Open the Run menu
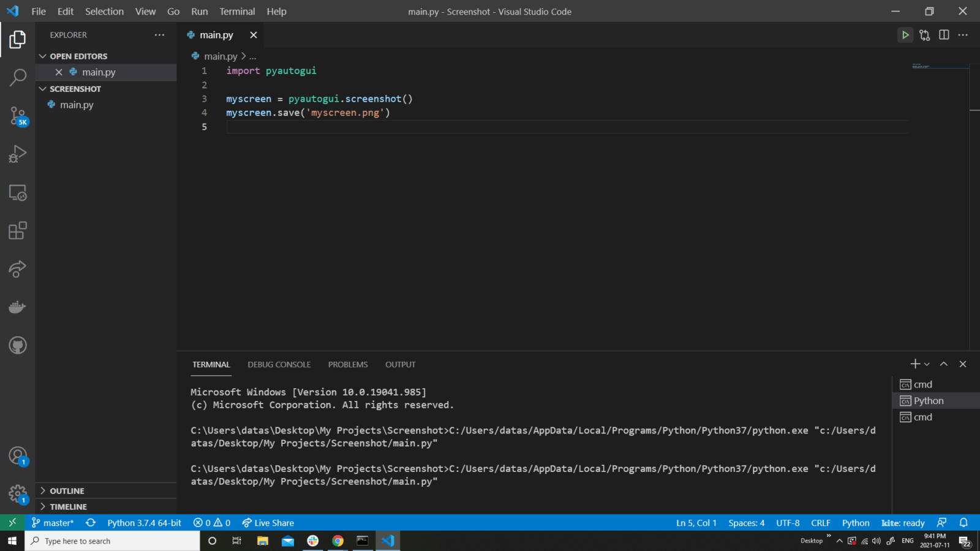Image resolution: width=980 pixels, height=551 pixels. (x=199, y=11)
